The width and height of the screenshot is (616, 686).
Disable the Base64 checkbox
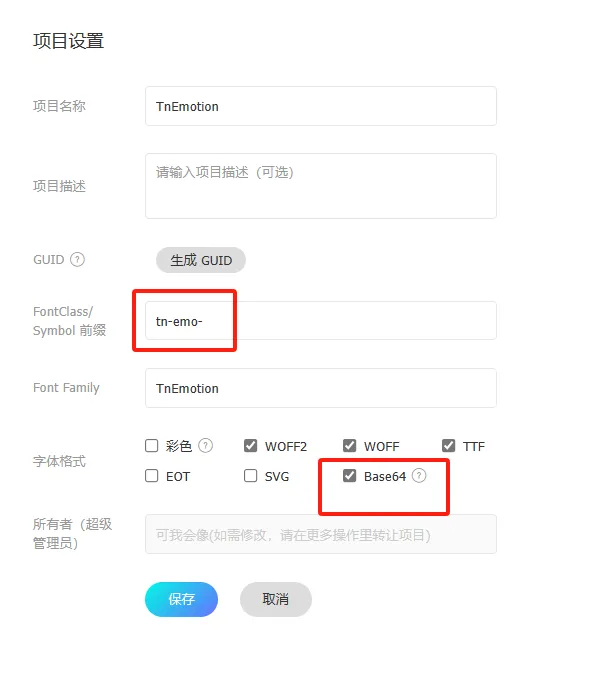[x=349, y=476]
